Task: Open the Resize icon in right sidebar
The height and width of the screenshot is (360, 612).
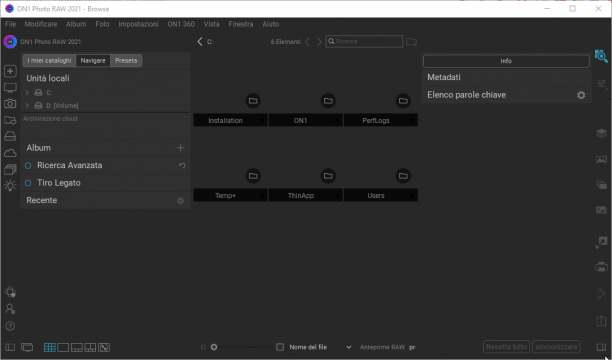Action: point(601,242)
